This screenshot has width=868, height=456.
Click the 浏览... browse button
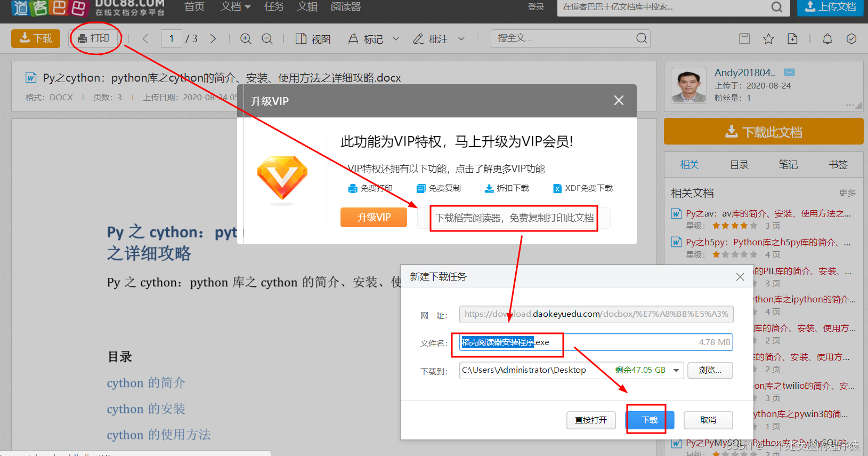[x=710, y=370]
